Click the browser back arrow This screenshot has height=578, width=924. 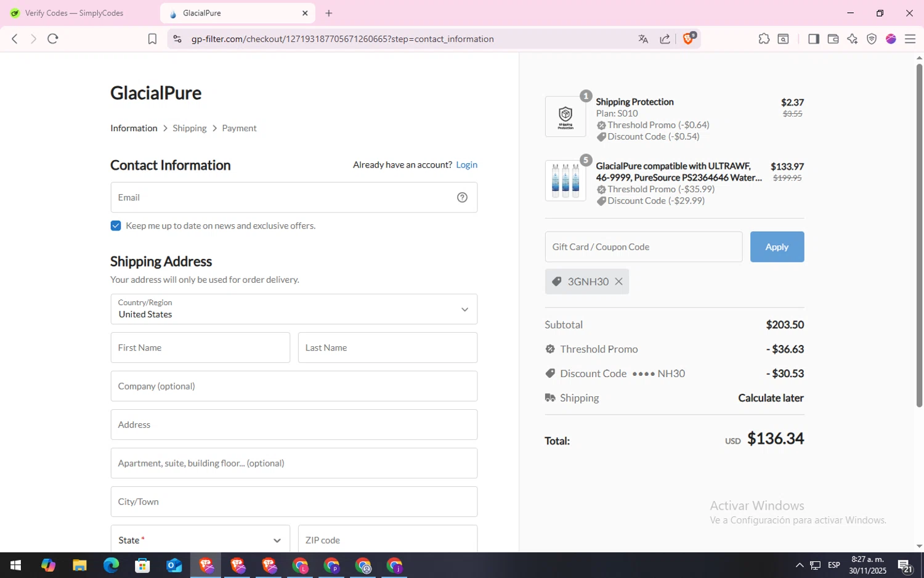tap(15, 39)
